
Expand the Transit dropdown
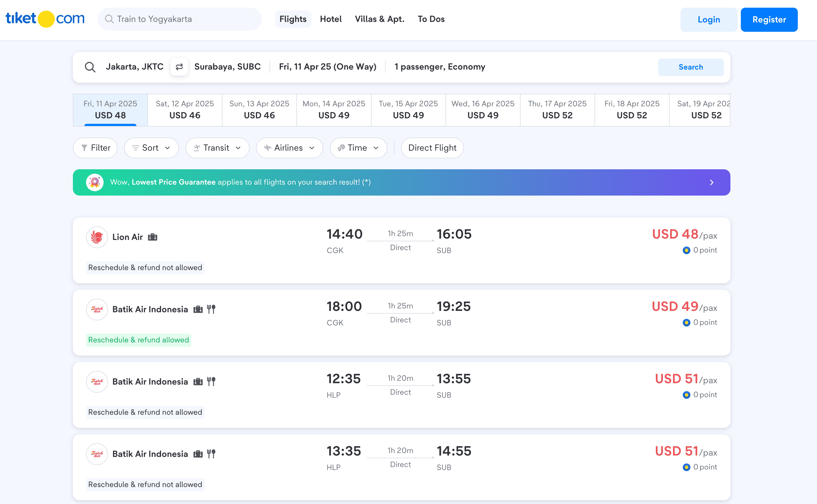217,148
